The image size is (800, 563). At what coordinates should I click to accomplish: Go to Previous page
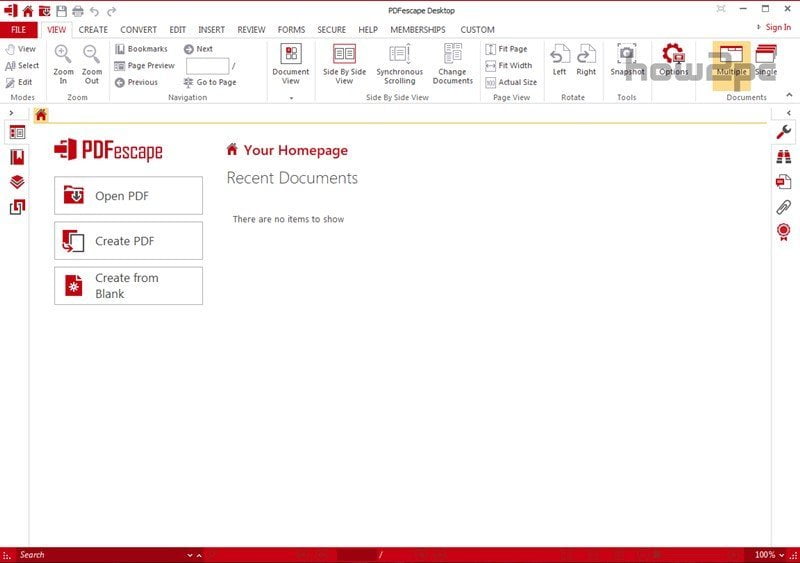(136, 82)
